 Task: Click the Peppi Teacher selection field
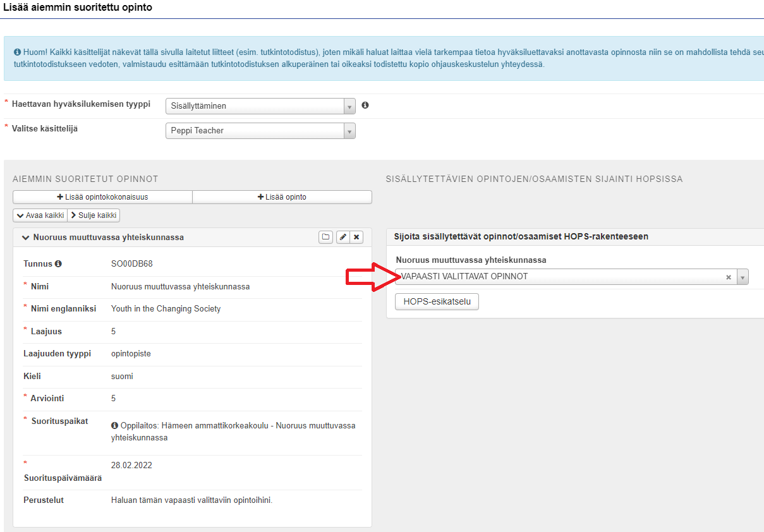[x=260, y=131]
